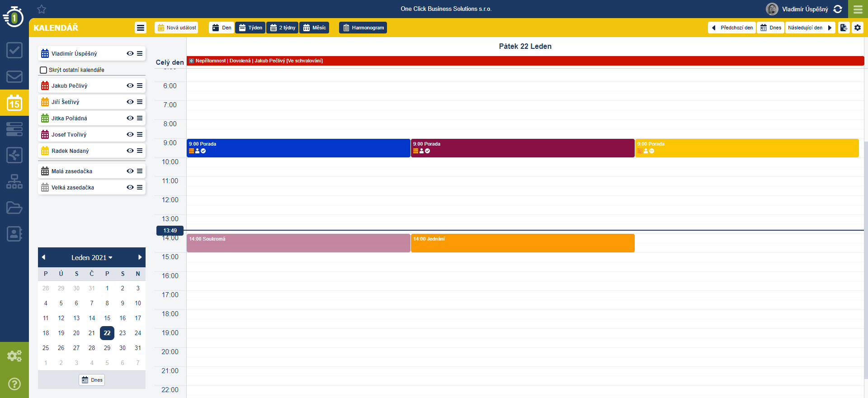Screen dimensions: 868x398
Task: Toggle visibility of Vladimír Úspěšný calendar
Action: coord(130,53)
